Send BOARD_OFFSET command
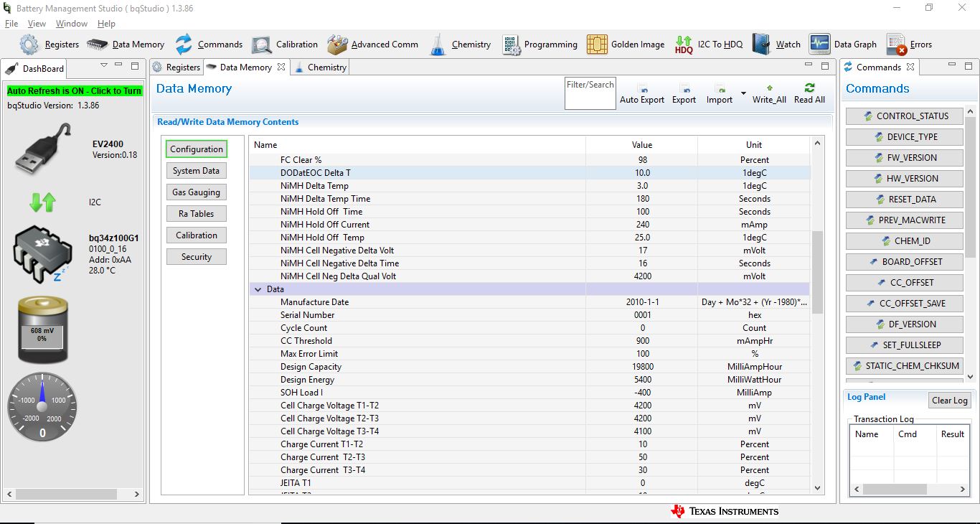 pos(905,262)
